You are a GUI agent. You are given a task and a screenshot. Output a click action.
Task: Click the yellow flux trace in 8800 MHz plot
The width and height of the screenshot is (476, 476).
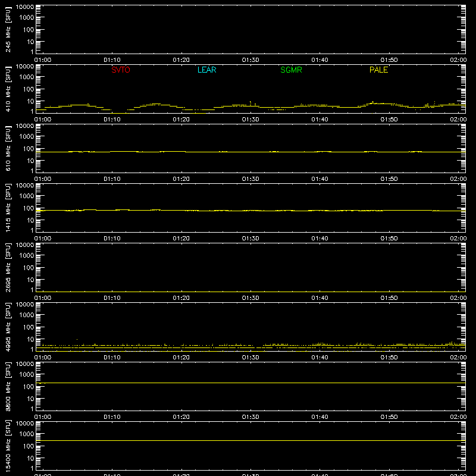250,383
